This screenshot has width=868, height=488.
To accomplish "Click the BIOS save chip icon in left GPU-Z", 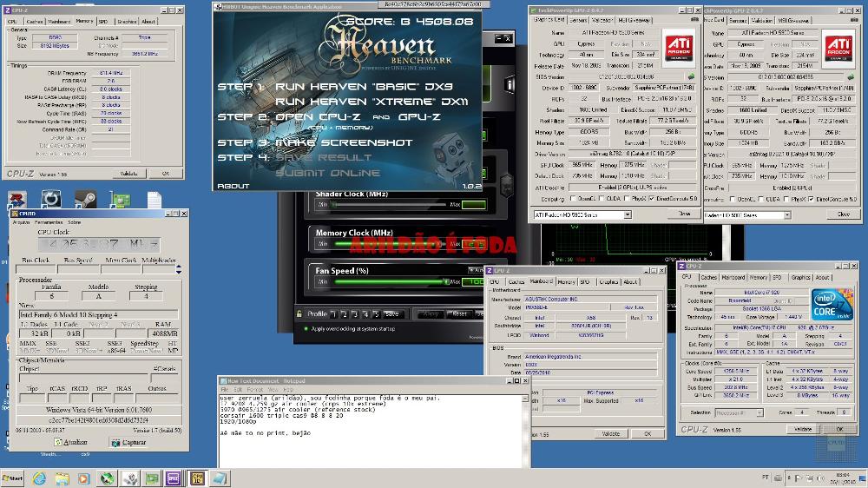I will click(691, 76).
